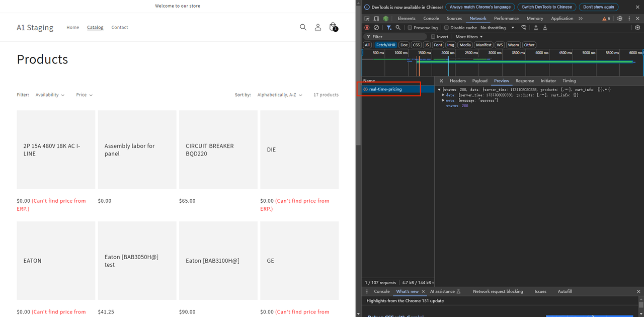Viewport: 644px width, 317px height.
Task: Open the Sort by Alphabetically A-Z dropdown
Action: pos(280,95)
